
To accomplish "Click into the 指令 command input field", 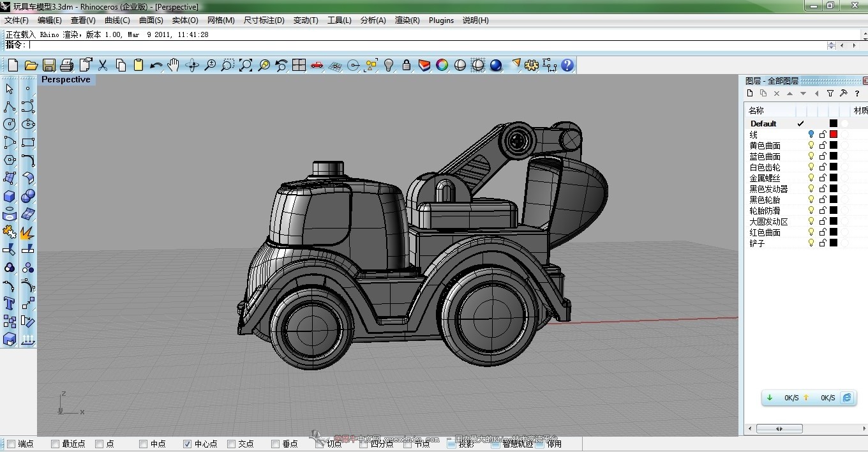I will 426,45.
